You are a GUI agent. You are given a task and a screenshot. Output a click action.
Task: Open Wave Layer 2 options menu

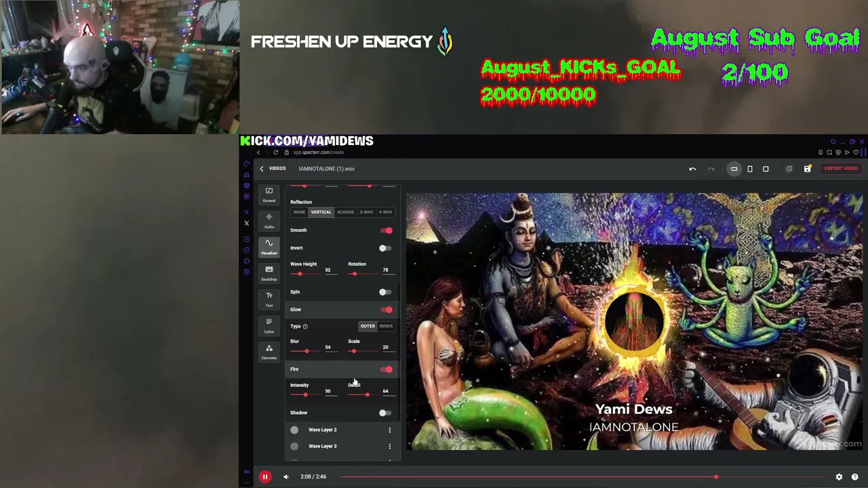click(x=389, y=430)
